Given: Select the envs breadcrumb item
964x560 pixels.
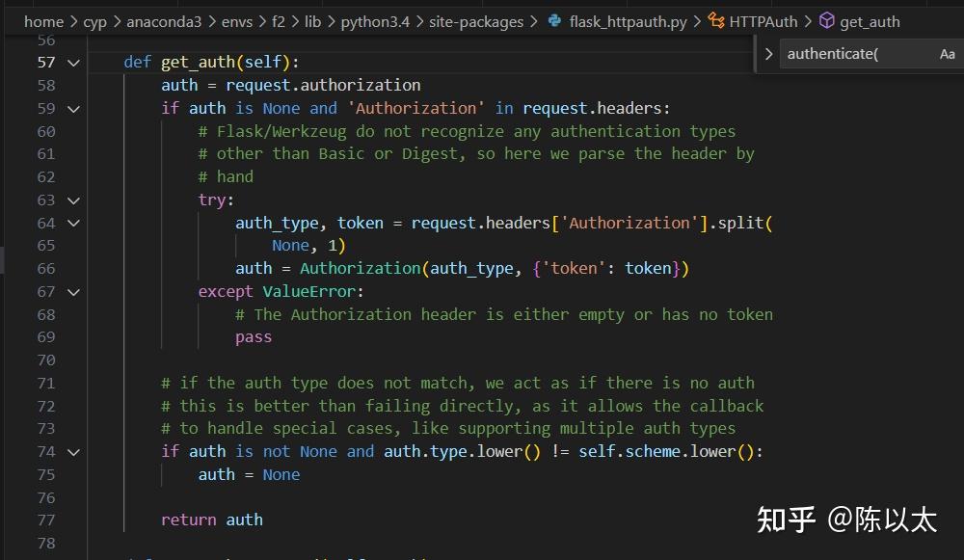Looking at the screenshot, I should pos(237,21).
